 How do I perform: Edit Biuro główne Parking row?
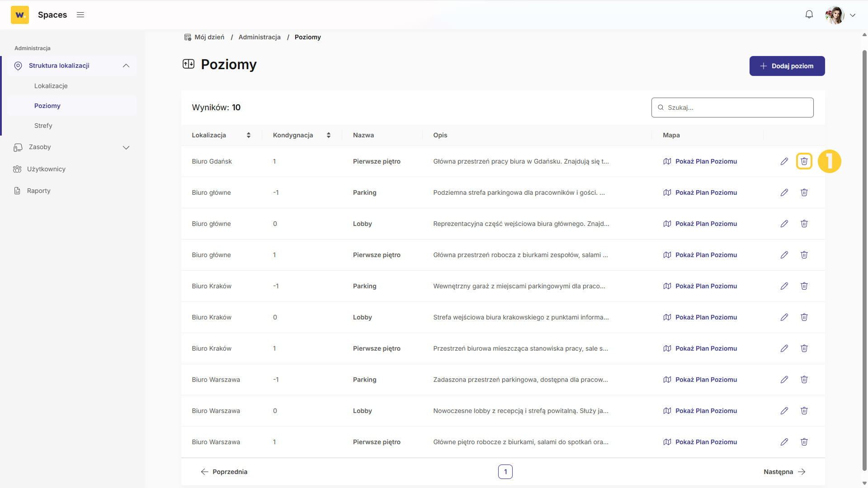click(784, 192)
